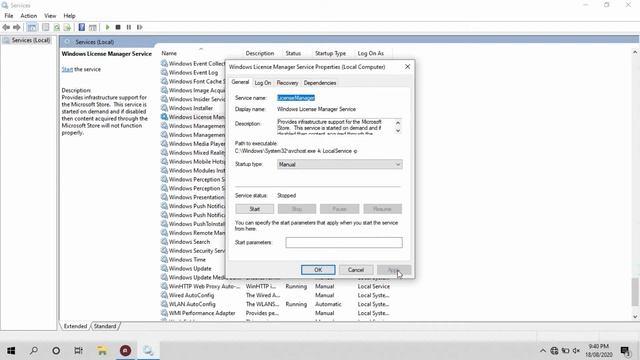Sort by the Log On As column
This screenshot has width=640, height=360.
[x=371, y=53]
